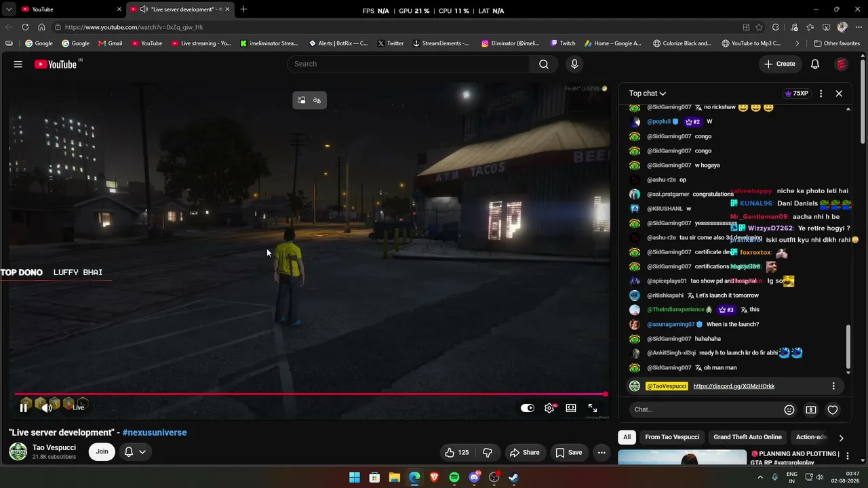Open File Explorer from the taskbar
This screenshot has height=488, width=868.
pos(394,477)
